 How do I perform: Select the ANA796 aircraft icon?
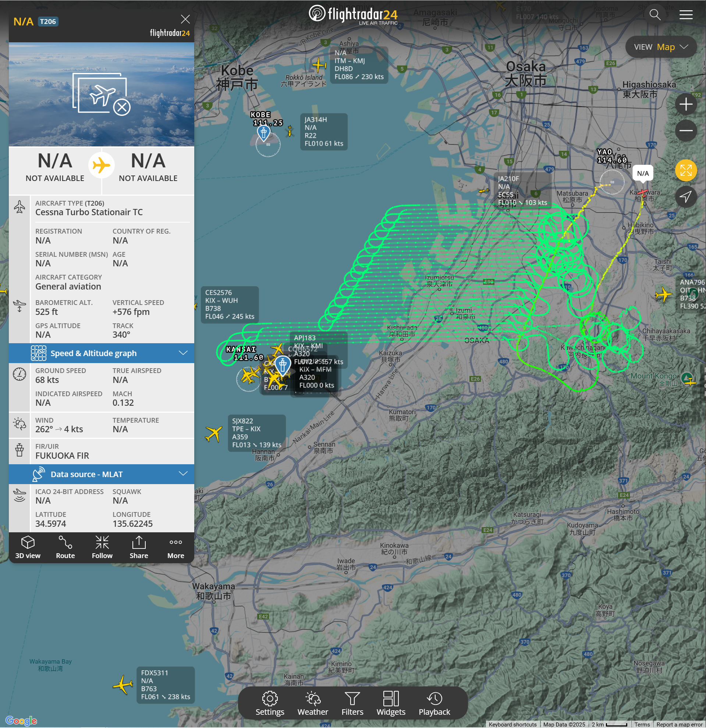pyautogui.click(x=663, y=295)
